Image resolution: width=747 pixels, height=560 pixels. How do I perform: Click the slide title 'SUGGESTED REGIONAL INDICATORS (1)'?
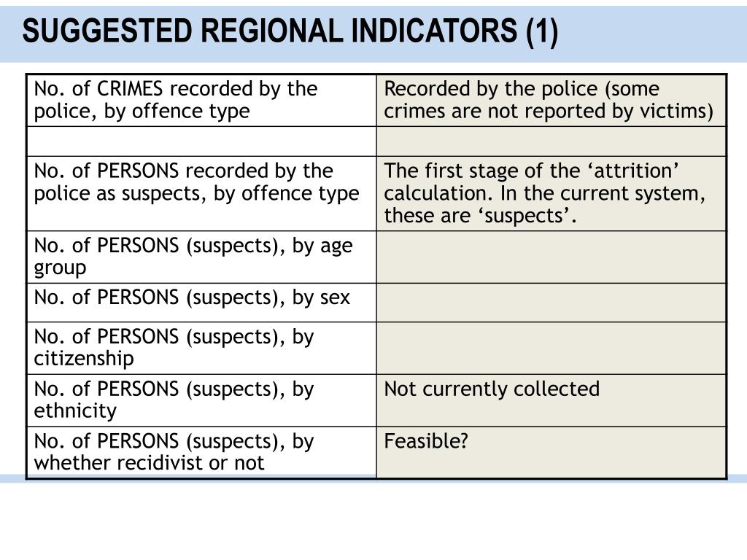tap(290, 31)
